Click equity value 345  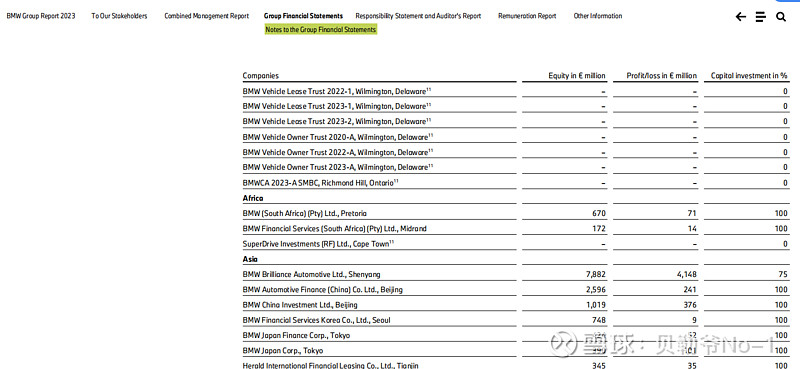pos(599,365)
